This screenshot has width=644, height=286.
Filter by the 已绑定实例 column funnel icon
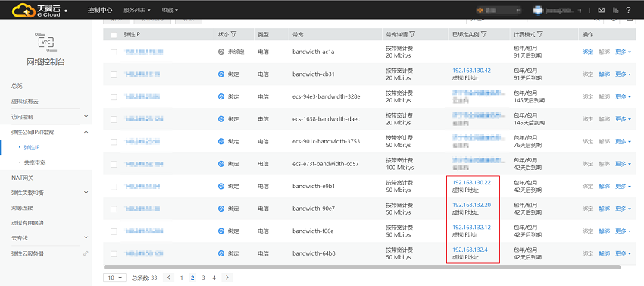coord(484,35)
